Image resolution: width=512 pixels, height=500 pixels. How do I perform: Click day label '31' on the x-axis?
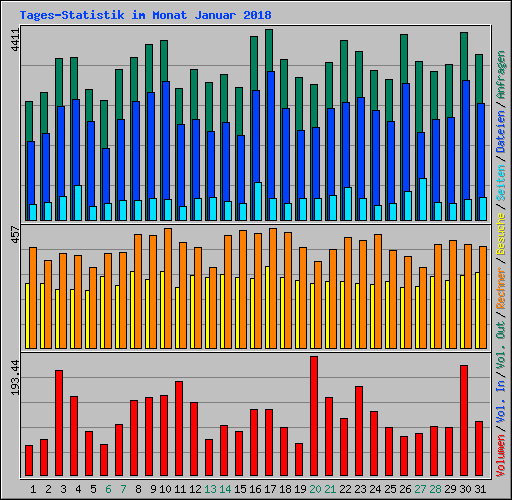pos(480,489)
